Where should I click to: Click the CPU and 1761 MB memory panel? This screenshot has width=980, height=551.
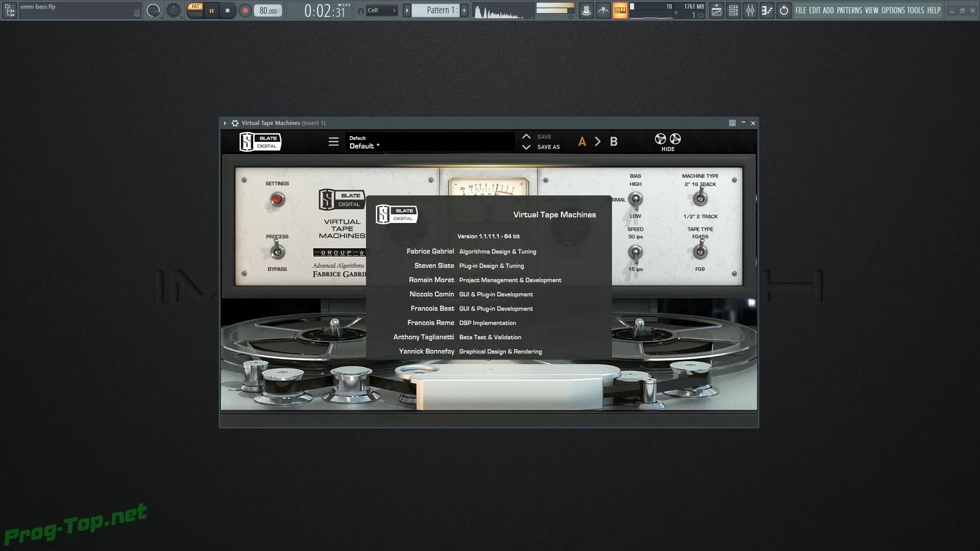pos(667,11)
